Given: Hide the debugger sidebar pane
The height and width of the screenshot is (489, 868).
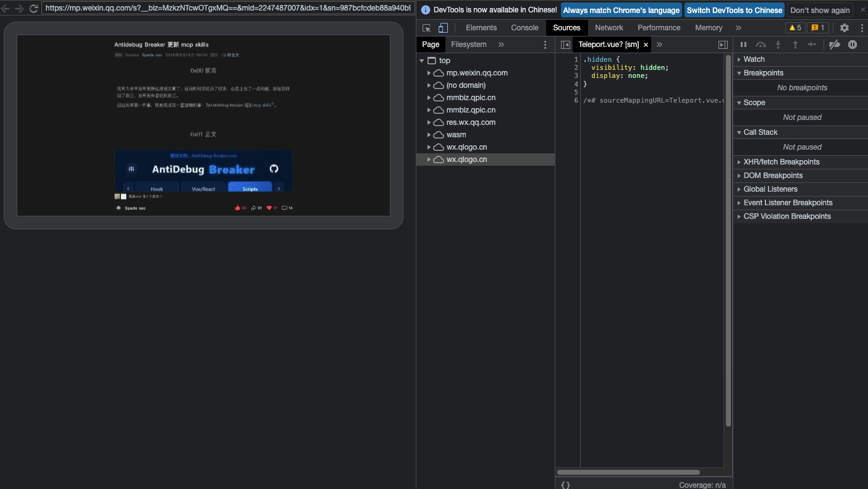Looking at the screenshot, I should click(x=723, y=45).
